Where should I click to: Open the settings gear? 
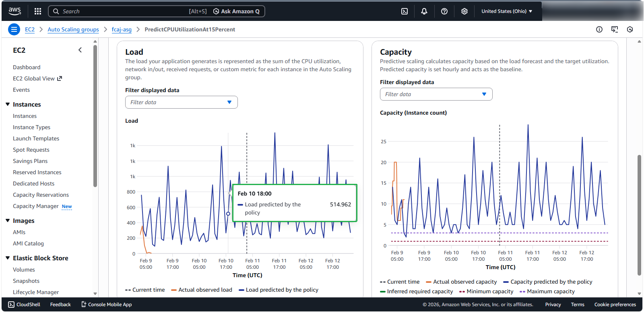[464, 11]
